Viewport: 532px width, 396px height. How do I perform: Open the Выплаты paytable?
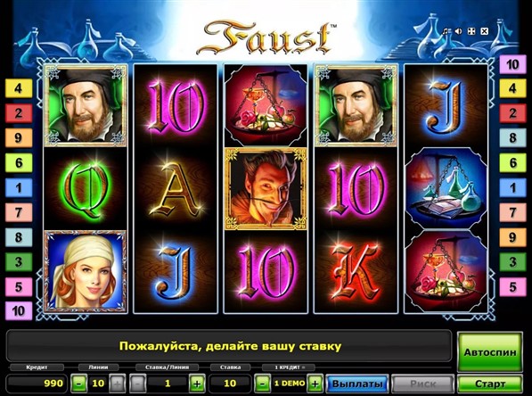pos(357,384)
